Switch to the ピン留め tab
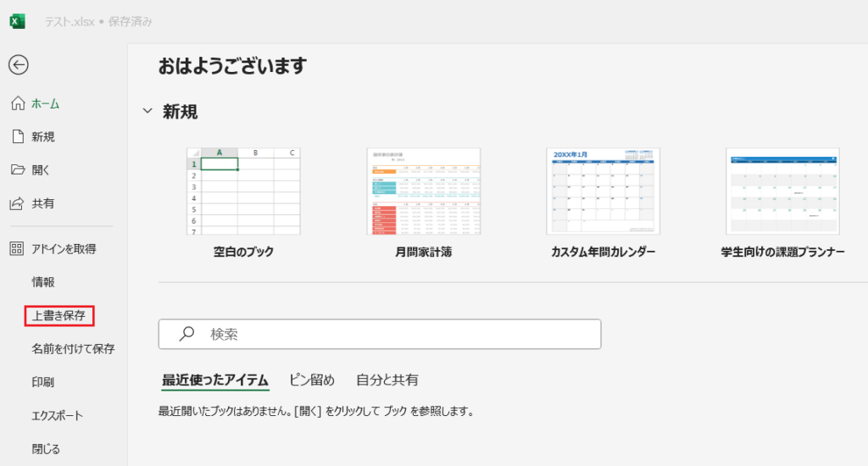 312,380
